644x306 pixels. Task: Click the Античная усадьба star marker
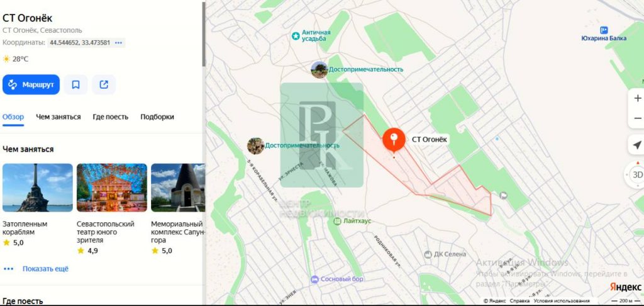(296, 36)
